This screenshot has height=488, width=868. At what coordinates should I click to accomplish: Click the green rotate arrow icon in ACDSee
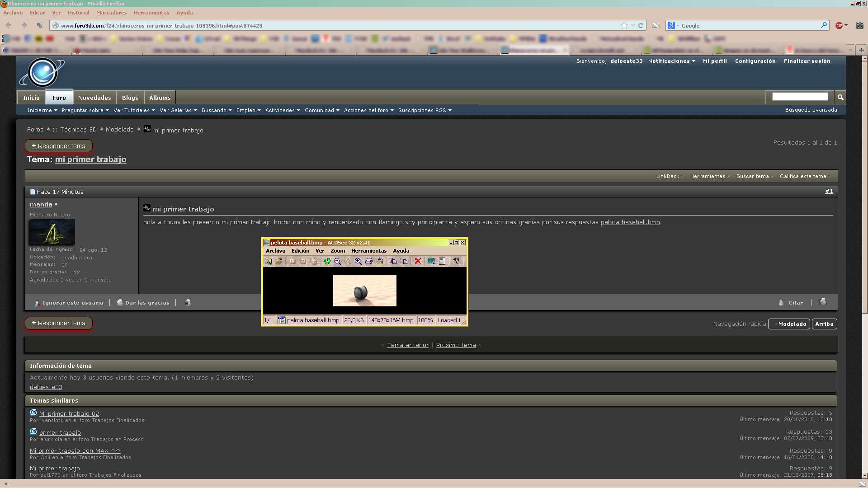(x=327, y=261)
